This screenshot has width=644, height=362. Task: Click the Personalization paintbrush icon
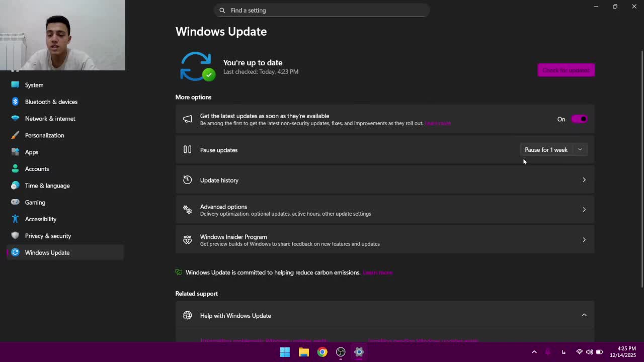[x=15, y=135]
